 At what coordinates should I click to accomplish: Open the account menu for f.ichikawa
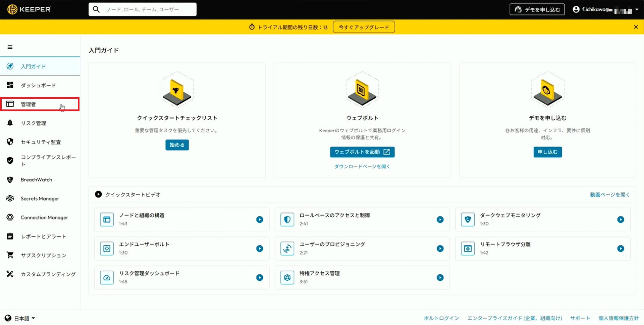click(600, 9)
